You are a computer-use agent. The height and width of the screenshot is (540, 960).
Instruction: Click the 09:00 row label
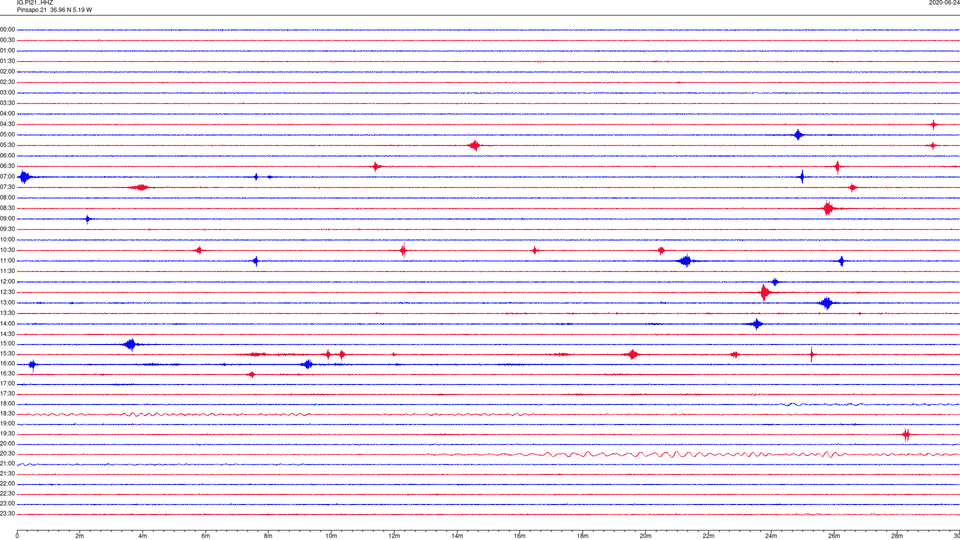[x=7, y=219]
